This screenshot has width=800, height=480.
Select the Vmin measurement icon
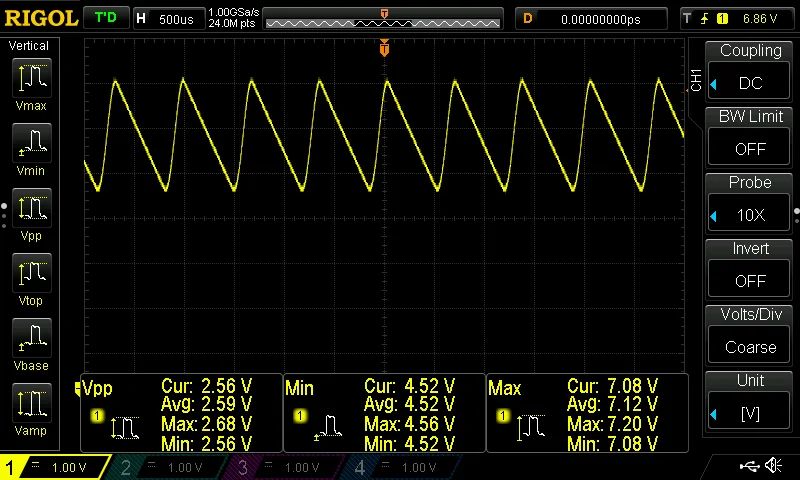coord(32,143)
